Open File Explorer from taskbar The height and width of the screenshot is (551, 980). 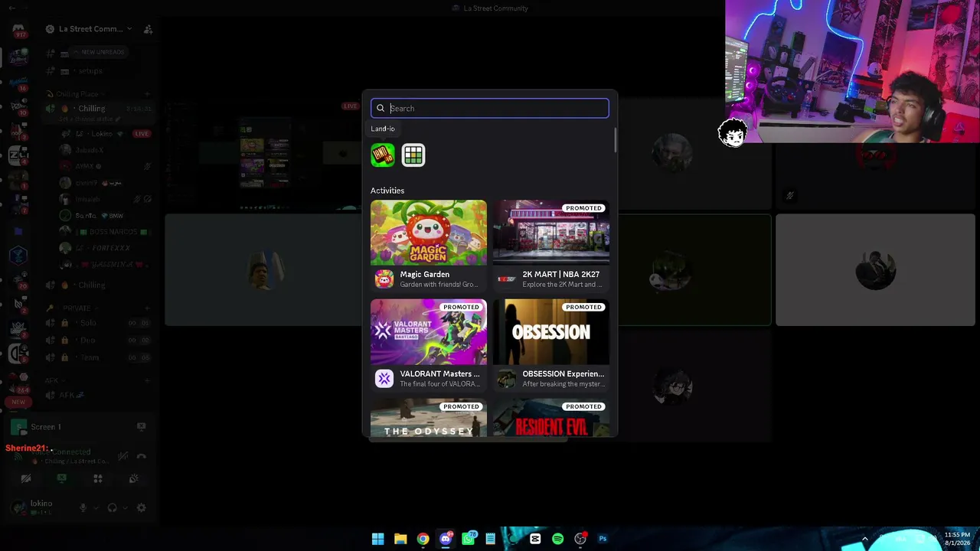[400, 539]
